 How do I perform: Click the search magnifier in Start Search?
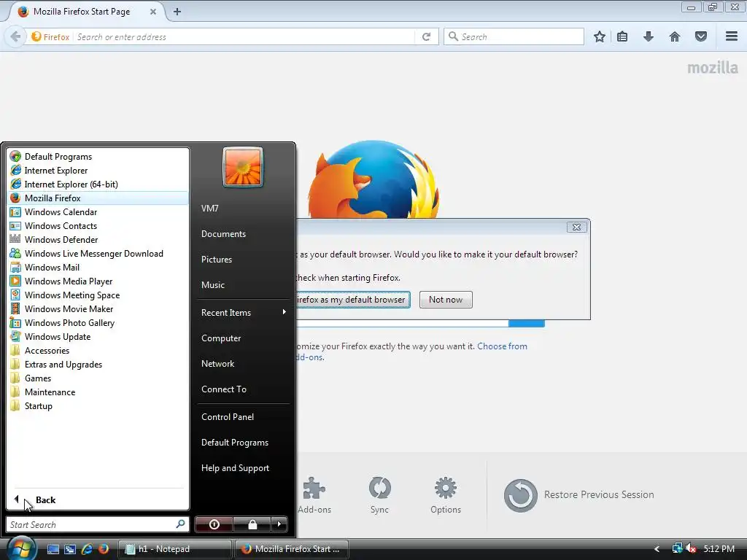point(181,524)
